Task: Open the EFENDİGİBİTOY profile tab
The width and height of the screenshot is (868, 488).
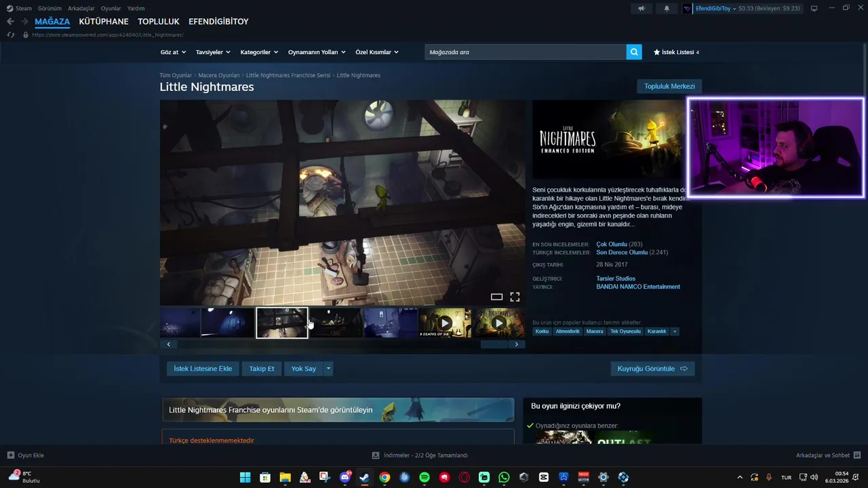Action: tap(218, 22)
